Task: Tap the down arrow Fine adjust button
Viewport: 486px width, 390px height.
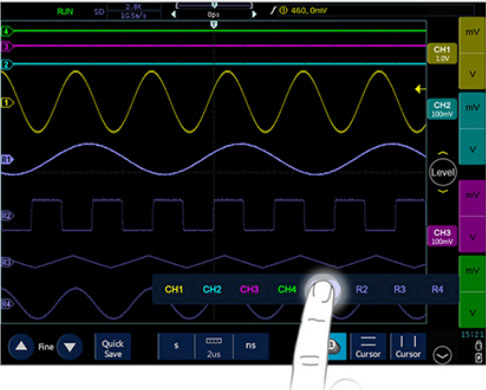Action: point(70,347)
